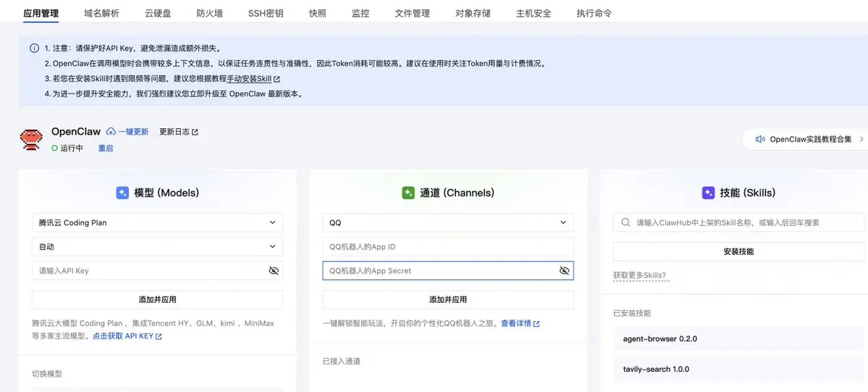Click the speaker icon in OpenClaw实践教程合集
The width and height of the screenshot is (868, 392).
(760, 139)
